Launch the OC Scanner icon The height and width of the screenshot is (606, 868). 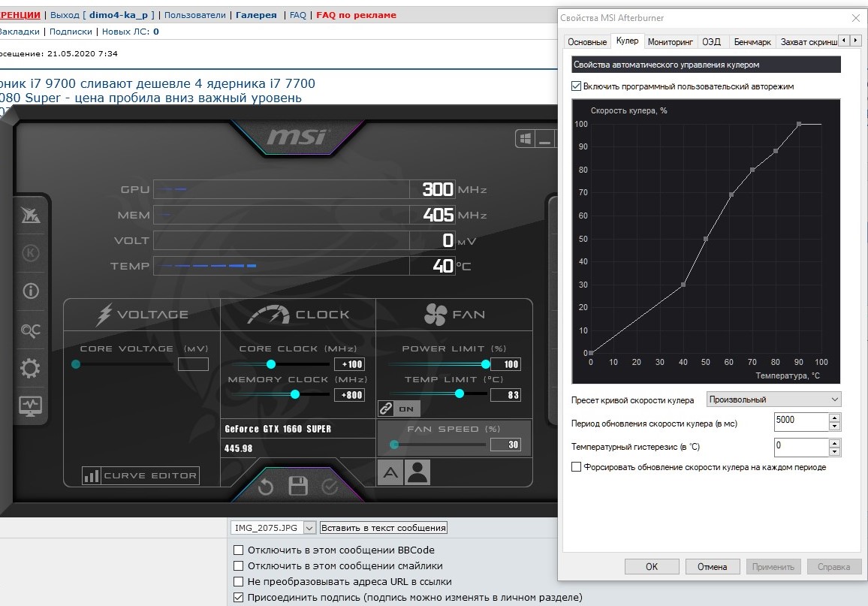31,330
